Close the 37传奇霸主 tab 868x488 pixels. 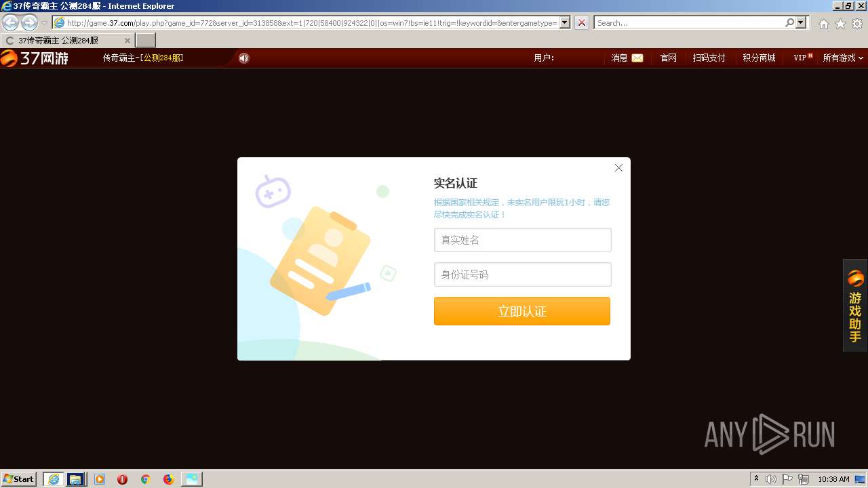pyautogui.click(x=127, y=41)
